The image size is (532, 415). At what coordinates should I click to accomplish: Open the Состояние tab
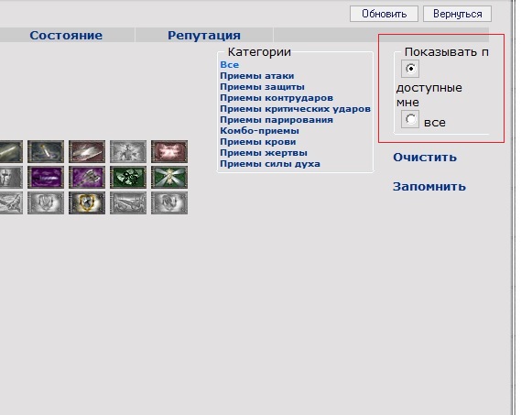[x=66, y=36]
